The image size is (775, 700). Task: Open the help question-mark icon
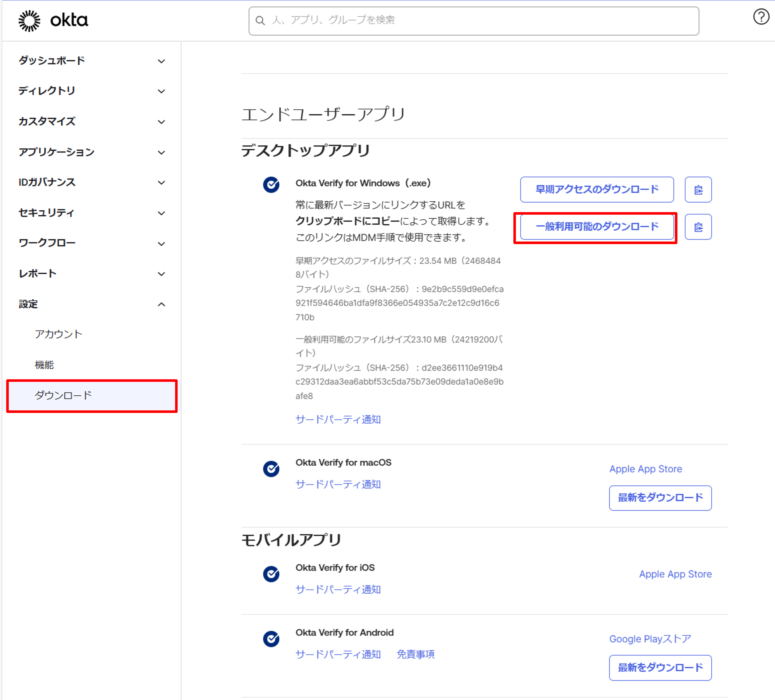pos(761,17)
